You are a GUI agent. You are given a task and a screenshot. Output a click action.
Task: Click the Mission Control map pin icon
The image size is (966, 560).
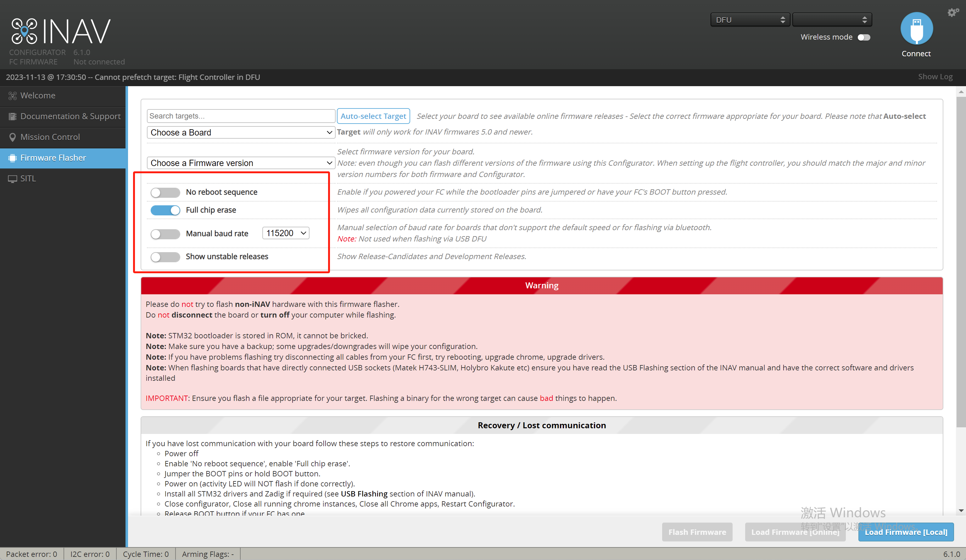[x=13, y=137]
